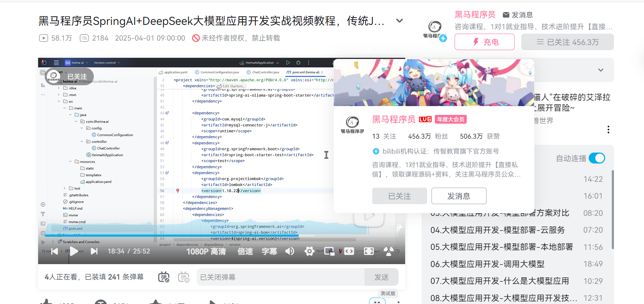Enable picture-in-picture mode icon

329,251
